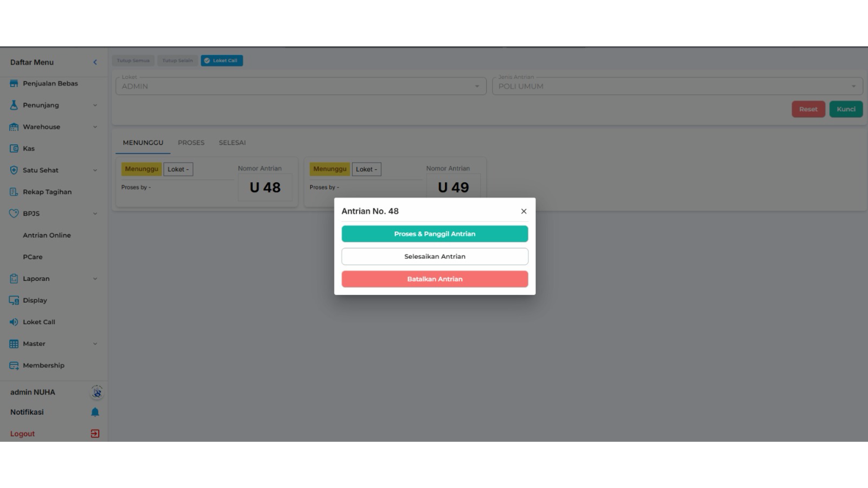868x488 pixels.
Task: Close the Antrian No. 48 dialog
Action: 524,211
